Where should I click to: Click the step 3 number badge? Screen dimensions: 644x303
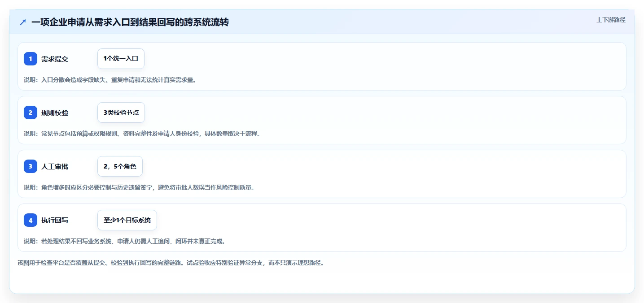(31, 166)
